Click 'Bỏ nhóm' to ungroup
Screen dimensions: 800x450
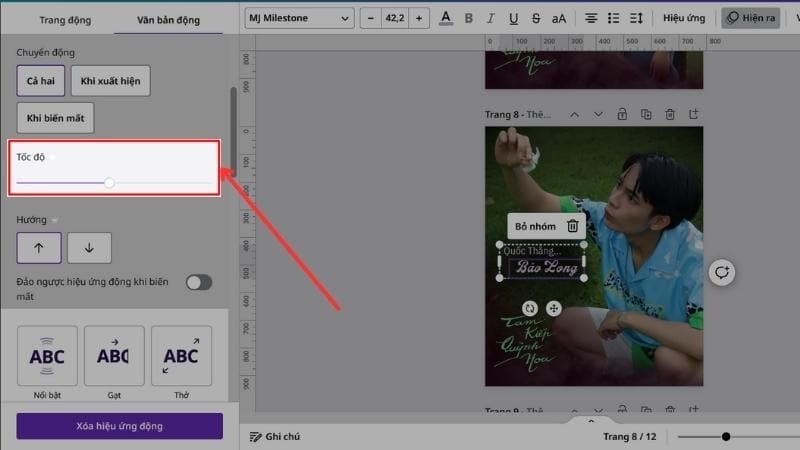tap(535, 227)
